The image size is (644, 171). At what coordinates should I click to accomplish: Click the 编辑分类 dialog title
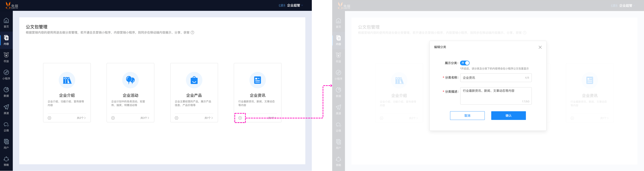point(440,47)
